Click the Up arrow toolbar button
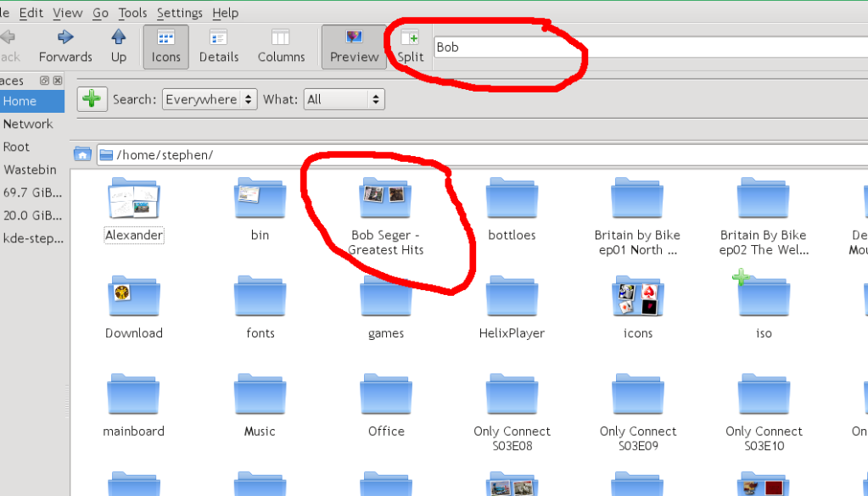 click(119, 47)
